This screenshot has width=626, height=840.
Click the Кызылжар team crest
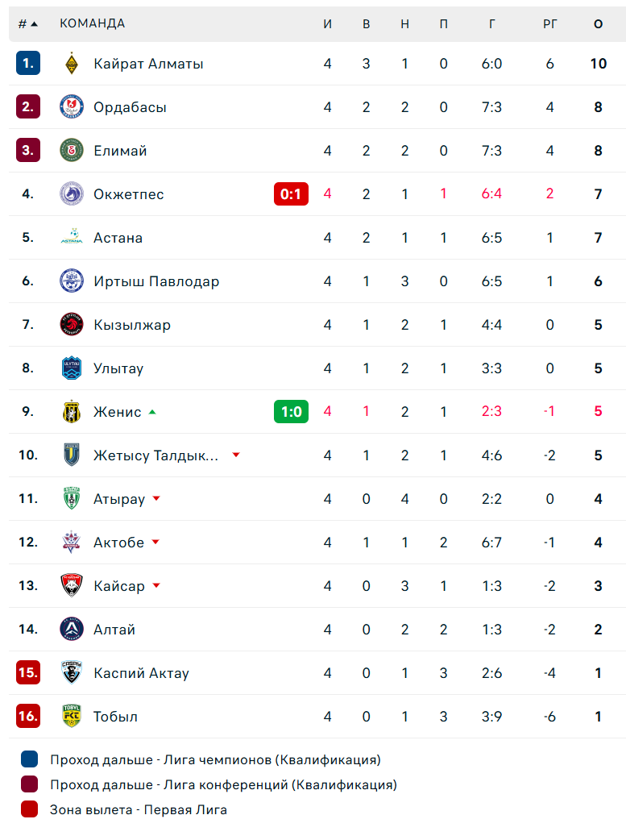coord(72,325)
